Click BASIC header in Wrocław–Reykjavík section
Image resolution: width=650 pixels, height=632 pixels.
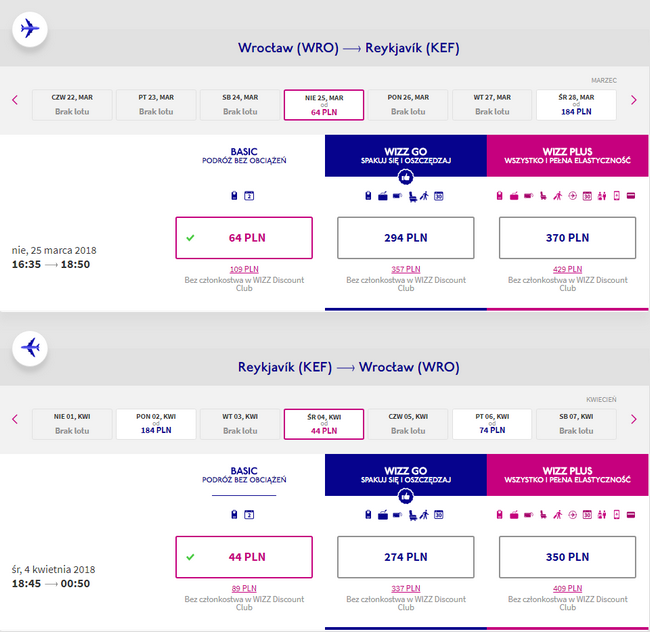click(x=244, y=155)
